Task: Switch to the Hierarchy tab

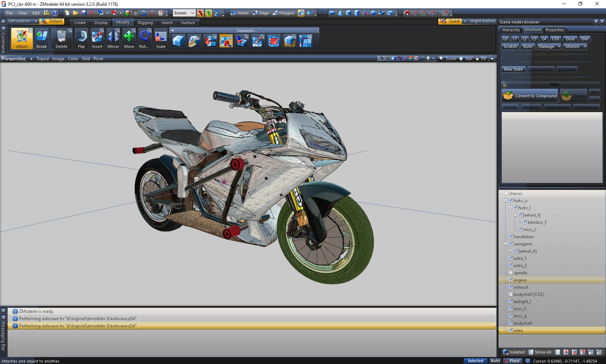Action: point(511,30)
